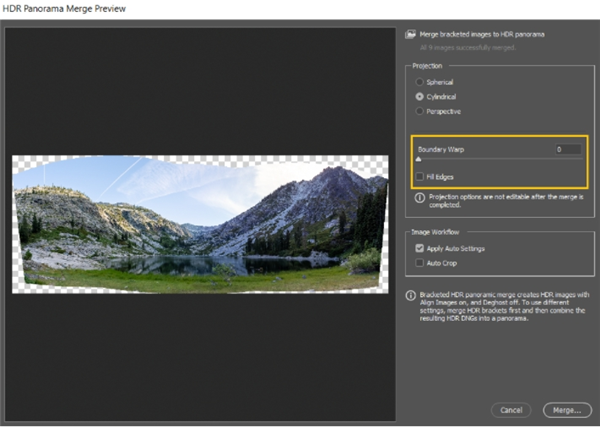
Task: Click the panorama preview image
Action: pyautogui.click(x=199, y=224)
